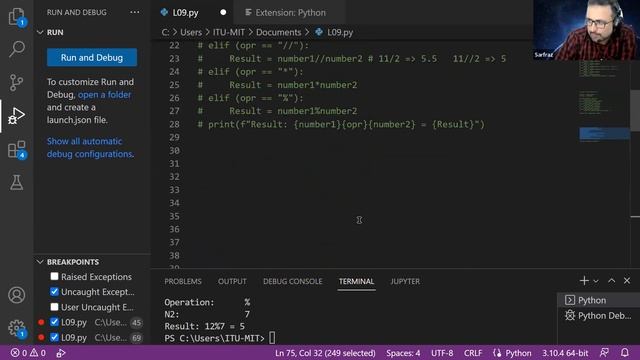Follow the open a folder link
Screen dimensions: 640x360
104,95
